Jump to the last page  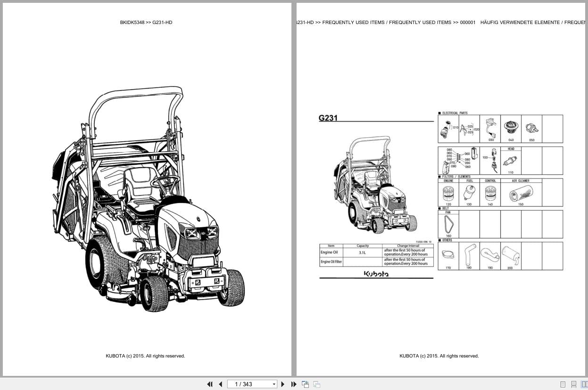pos(294,384)
